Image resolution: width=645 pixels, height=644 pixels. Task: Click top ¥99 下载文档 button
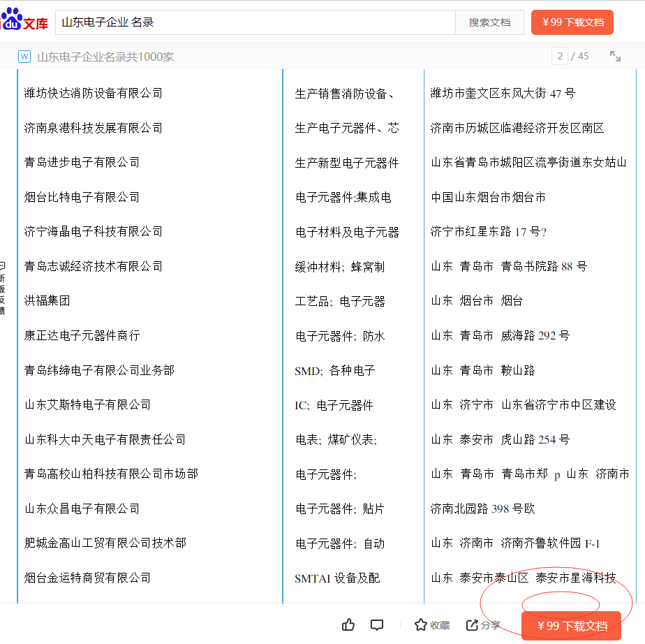point(572,22)
